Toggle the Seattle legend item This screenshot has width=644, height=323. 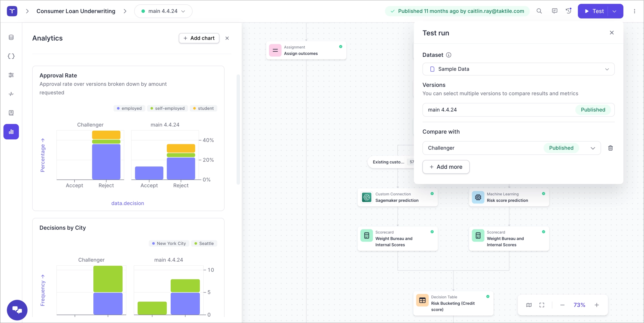(204, 243)
